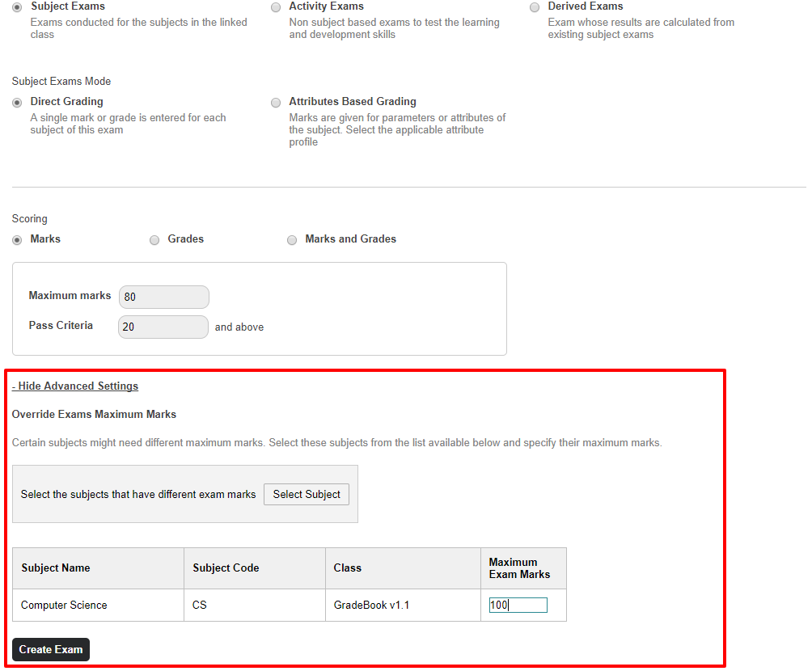This screenshot has height=671, width=812.
Task: Select the Derived Exams radio button
Action: pyautogui.click(x=535, y=7)
